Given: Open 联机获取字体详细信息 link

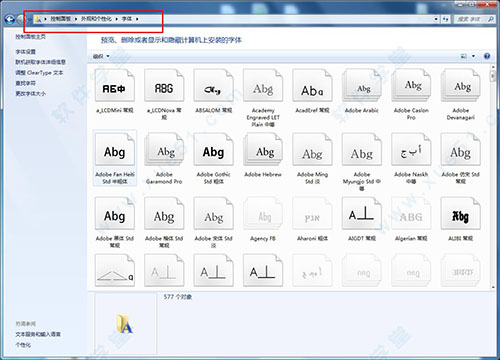Looking at the screenshot, I should click(41, 62).
